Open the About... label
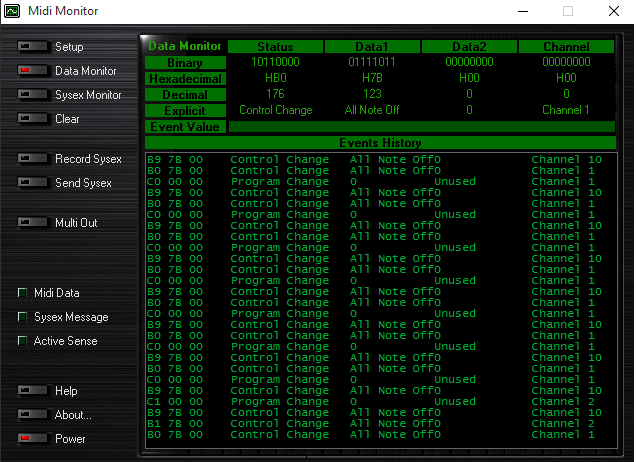The image size is (637, 462). 73,415
